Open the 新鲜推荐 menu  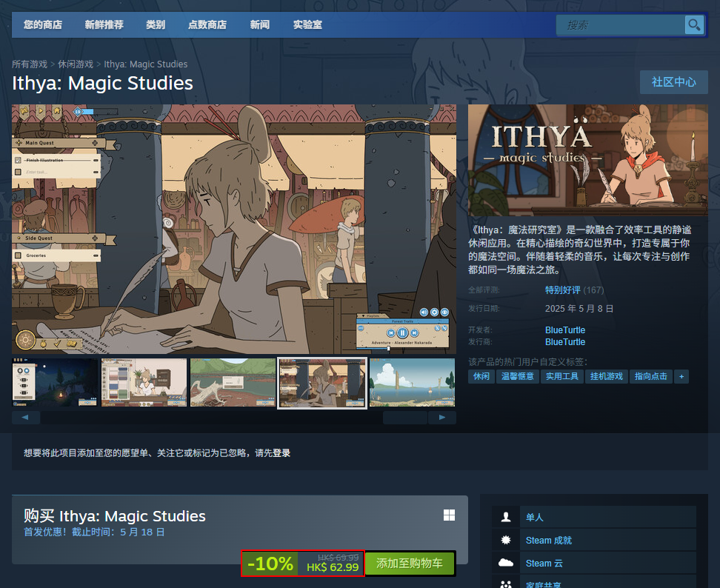point(104,24)
